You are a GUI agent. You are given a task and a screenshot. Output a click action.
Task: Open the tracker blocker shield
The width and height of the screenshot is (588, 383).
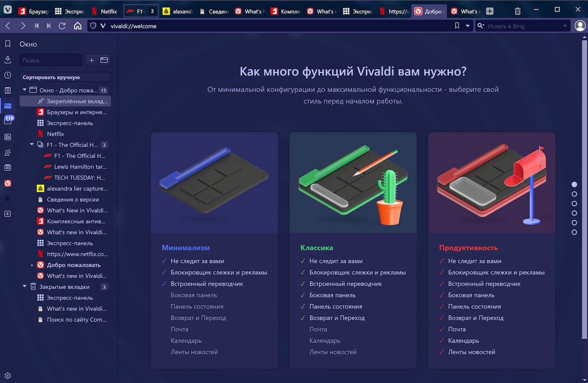[93, 26]
